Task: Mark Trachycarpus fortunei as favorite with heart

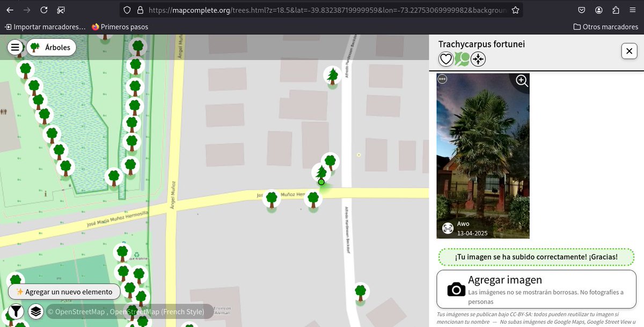Action: pyautogui.click(x=446, y=59)
